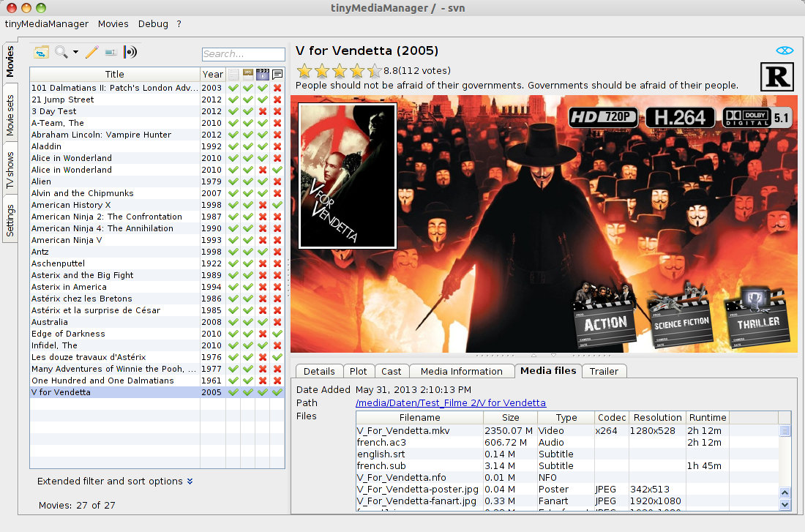Sort by the NFO column header icon
805x532 pixels.
coord(233,75)
